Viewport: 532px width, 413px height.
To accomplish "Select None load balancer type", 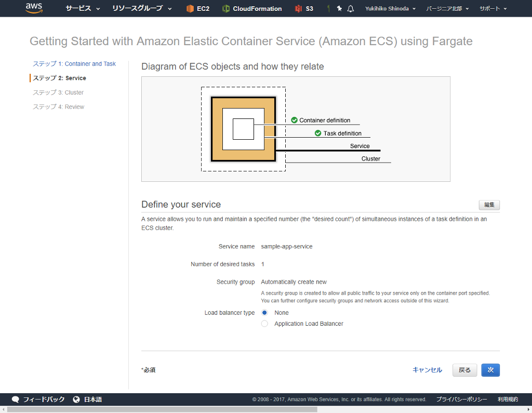I will tap(264, 313).
